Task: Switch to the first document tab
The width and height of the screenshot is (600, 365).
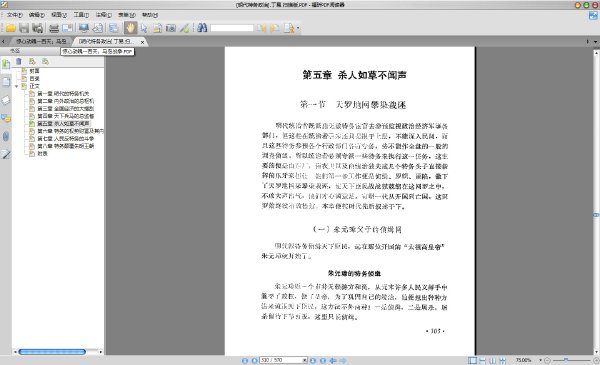Action: point(40,41)
